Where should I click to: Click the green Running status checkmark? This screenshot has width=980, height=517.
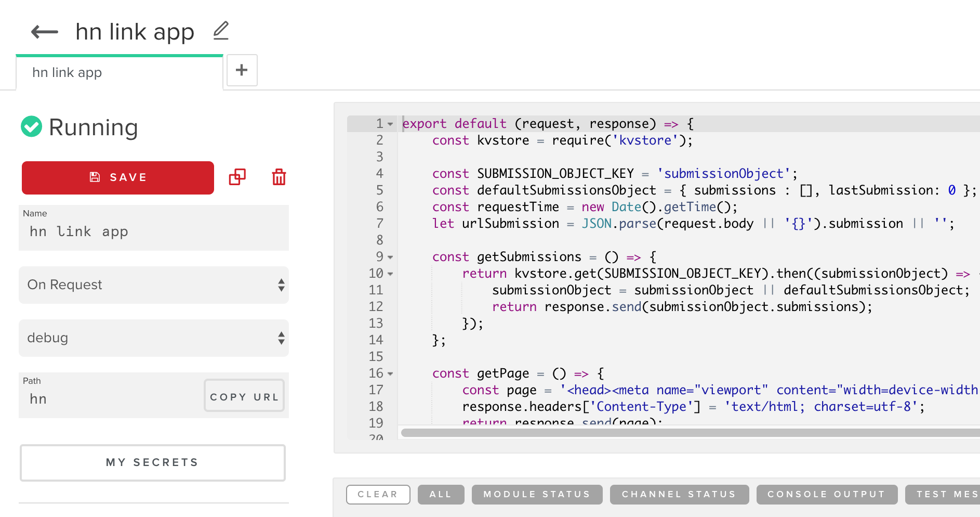click(x=31, y=126)
